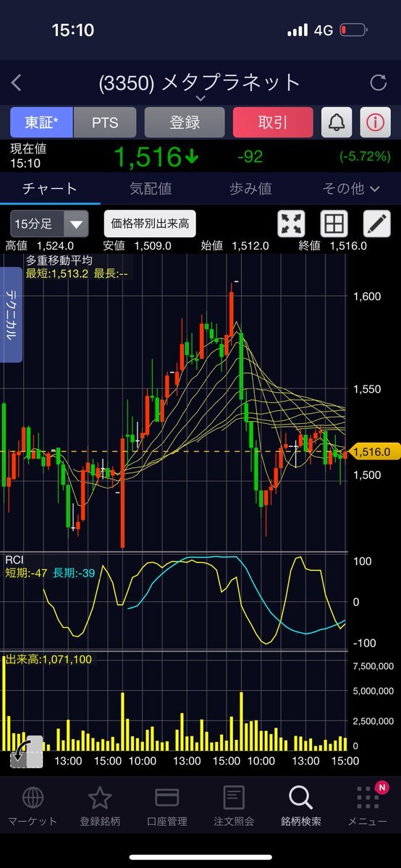
Task: Switch to the 気配値 tab
Action: click(150, 189)
